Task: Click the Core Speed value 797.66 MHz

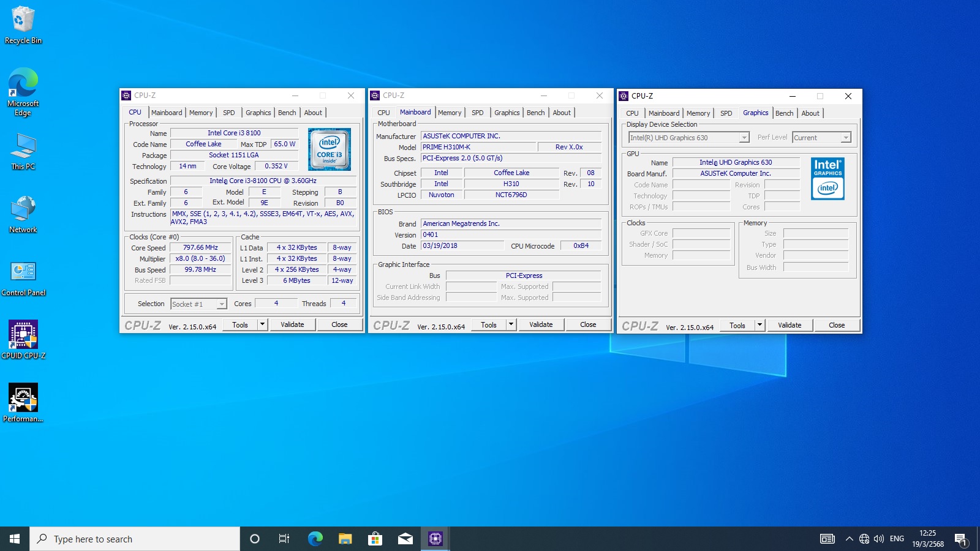Action: click(200, 248)
